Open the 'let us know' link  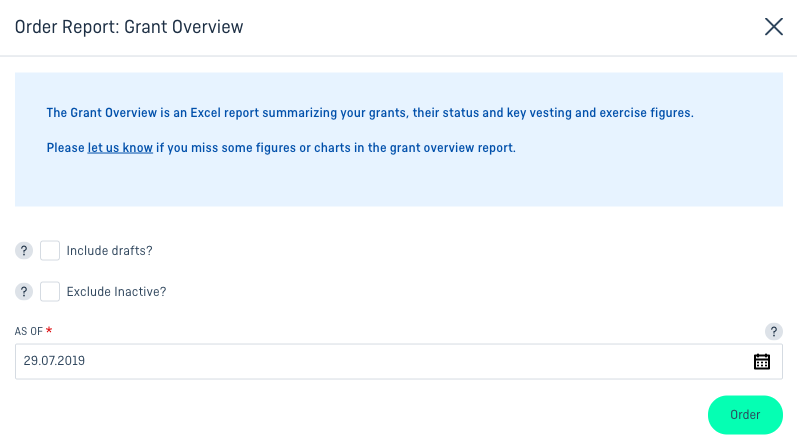point(120,148)
